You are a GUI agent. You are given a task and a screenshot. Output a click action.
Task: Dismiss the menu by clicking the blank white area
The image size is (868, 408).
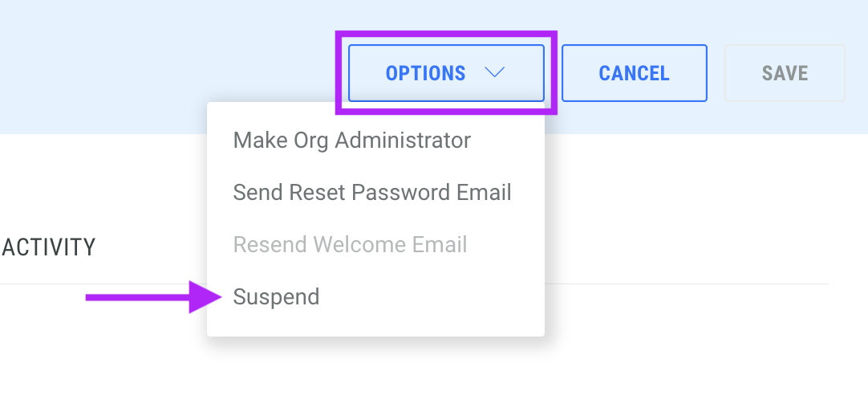(692, 355)
